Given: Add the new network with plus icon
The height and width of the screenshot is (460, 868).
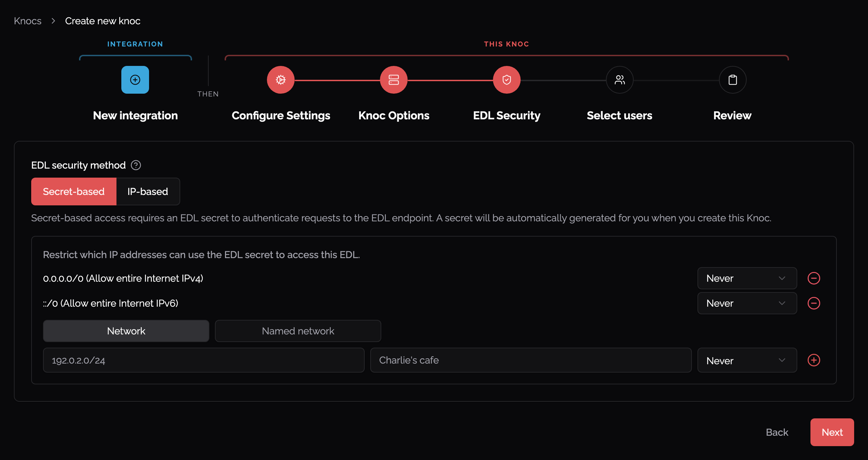Looking at the screenshot, I should coord(814,360).
